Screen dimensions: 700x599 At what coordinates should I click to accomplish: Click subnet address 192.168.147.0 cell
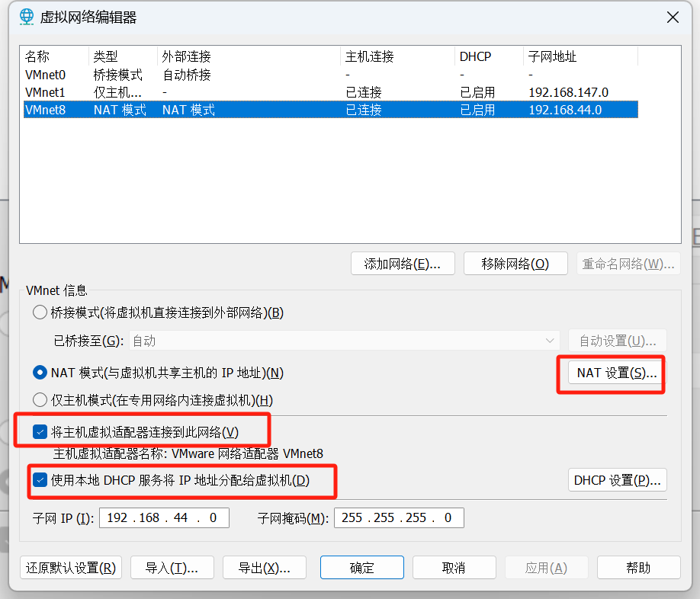coord(568,92)
